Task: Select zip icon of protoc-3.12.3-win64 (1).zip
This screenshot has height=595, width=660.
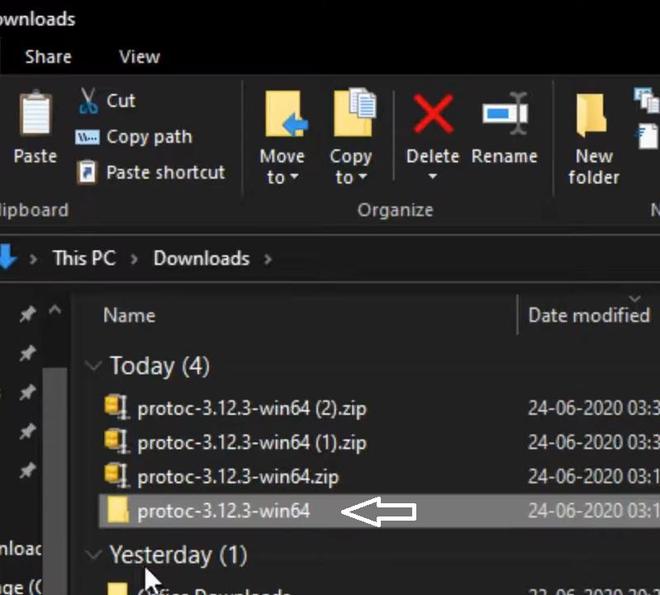Action: click(116, 441)
